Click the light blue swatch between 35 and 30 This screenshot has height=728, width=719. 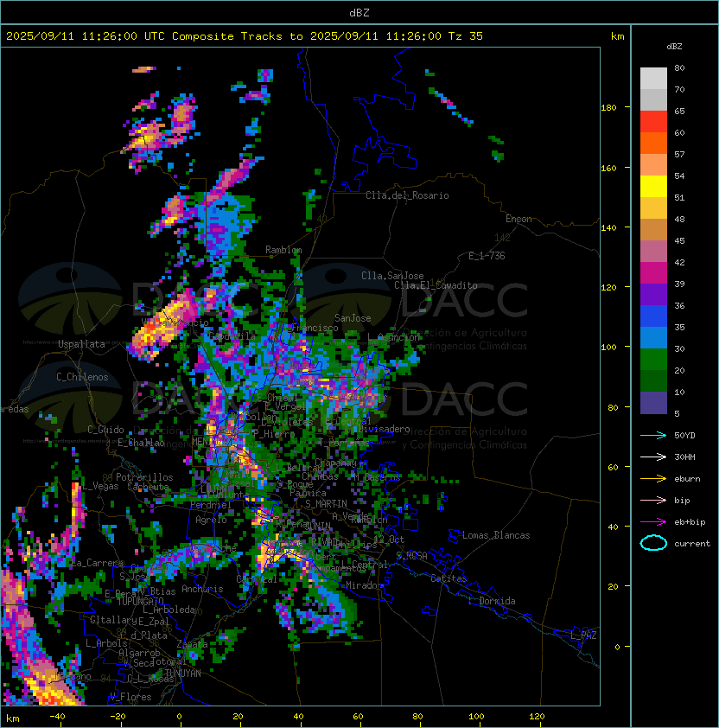pyautogui.click(x=653, y=338)
